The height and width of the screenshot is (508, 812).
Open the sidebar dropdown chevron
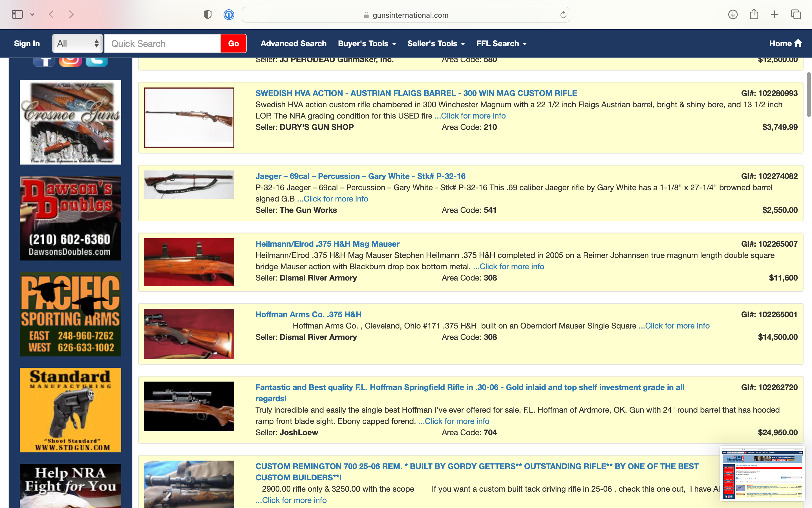click(32, 14)
